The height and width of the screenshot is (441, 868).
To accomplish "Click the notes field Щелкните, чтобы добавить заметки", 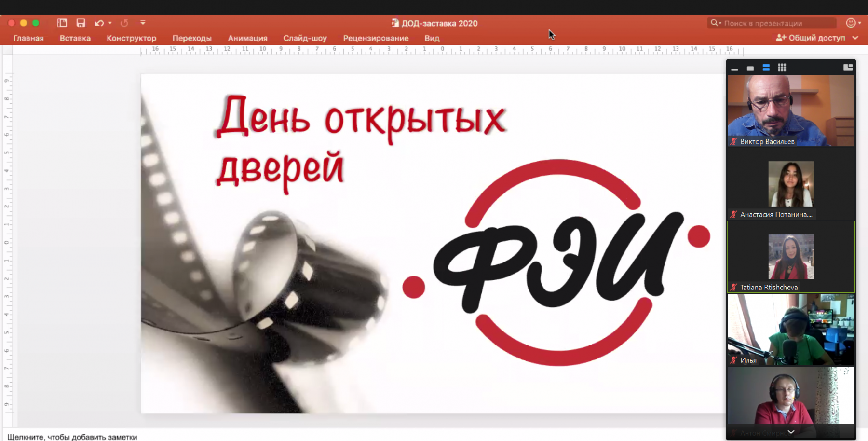I will [72, 437].
